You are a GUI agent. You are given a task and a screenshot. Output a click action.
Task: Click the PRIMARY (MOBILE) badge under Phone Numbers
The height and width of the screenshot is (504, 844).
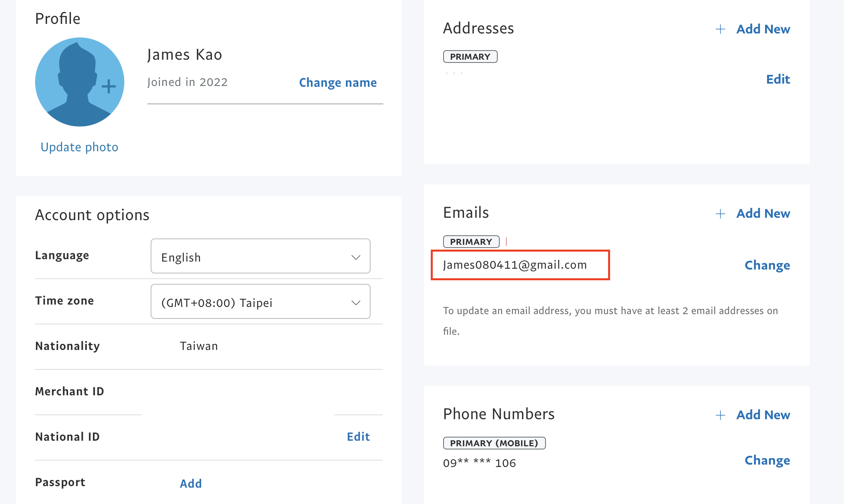coord(494,443)
